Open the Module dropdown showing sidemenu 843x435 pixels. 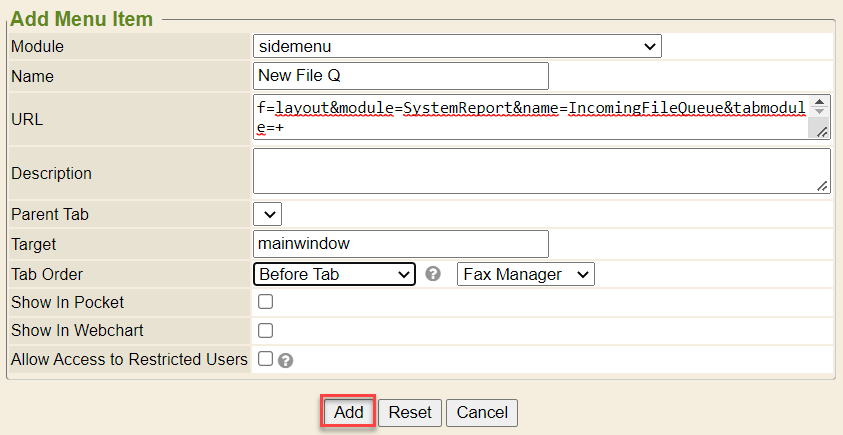457,46
